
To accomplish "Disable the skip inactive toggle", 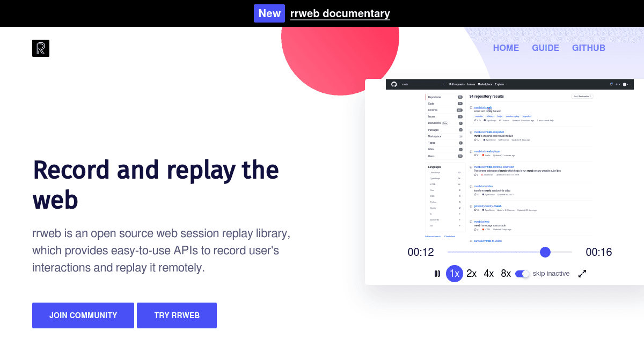I will coord(521,274).
